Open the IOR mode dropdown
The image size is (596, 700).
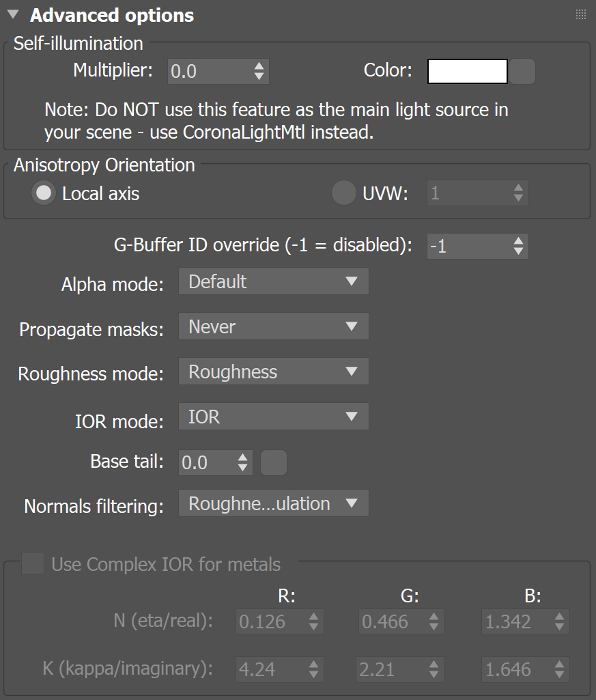[273, 417]
